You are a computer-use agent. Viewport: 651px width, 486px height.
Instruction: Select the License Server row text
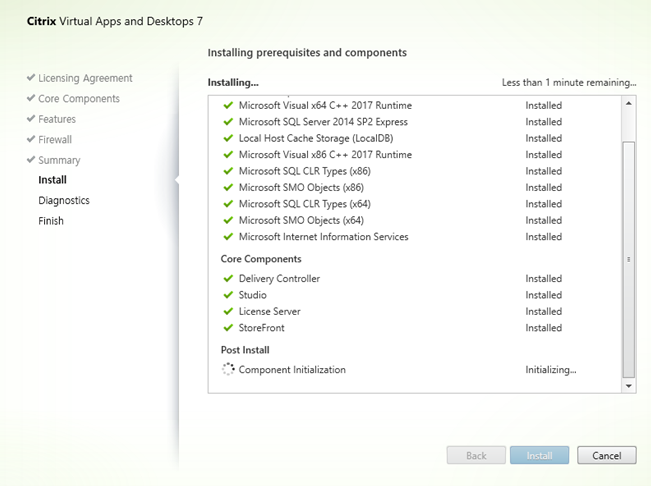point(269,311)
